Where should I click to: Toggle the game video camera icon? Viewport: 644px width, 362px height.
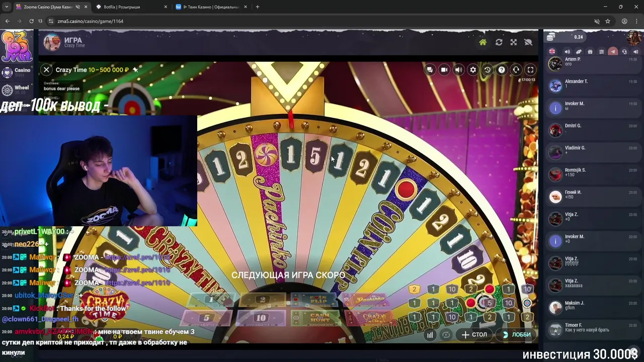coord(444,70)
